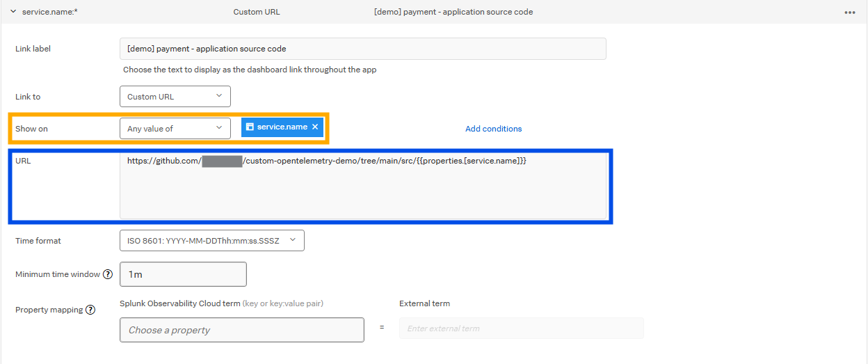Click the Property mapping help icon

(90, 310)
